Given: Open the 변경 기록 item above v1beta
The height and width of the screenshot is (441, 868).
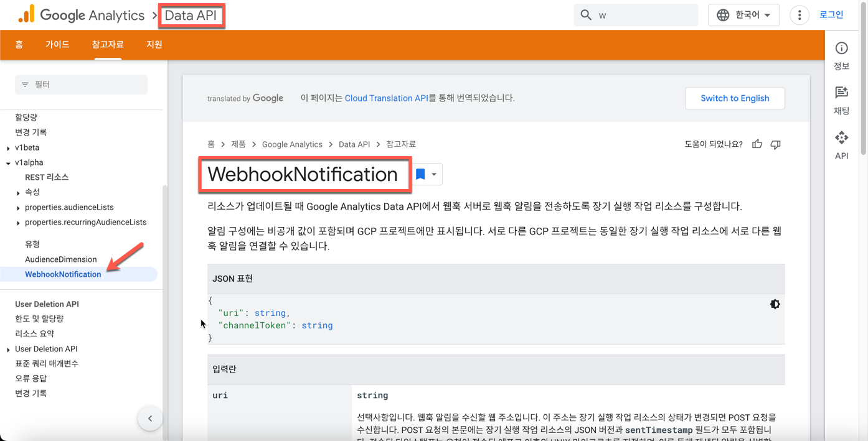Looking at the screenshot, I should pos(31,132).
